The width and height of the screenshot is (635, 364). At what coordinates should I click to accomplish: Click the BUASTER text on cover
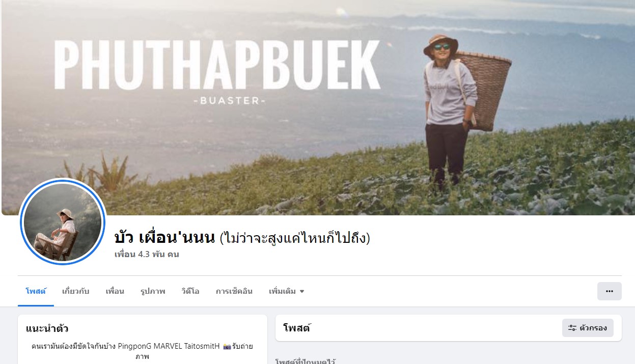click(230, 101)
